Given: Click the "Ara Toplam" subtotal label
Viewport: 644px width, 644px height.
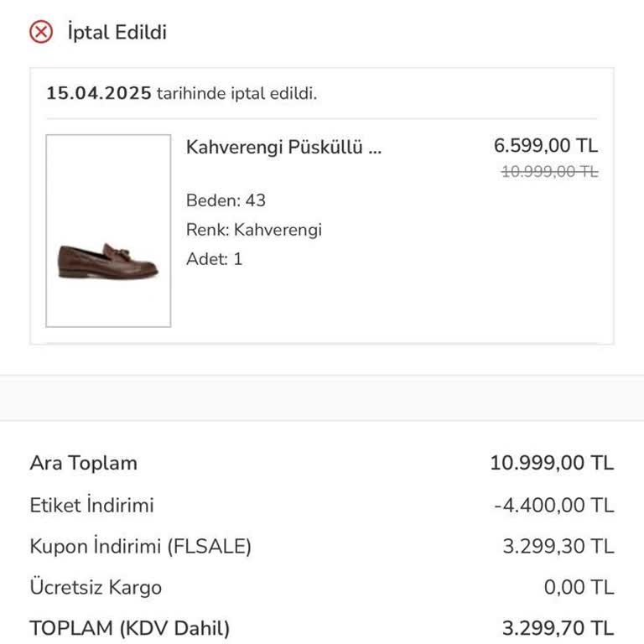Looking at the screenshot, I should click(x=83, y=463).
